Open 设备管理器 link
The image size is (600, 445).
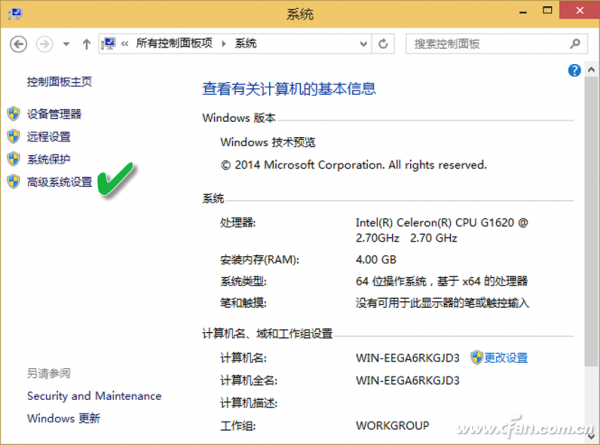tap(54, 114)
